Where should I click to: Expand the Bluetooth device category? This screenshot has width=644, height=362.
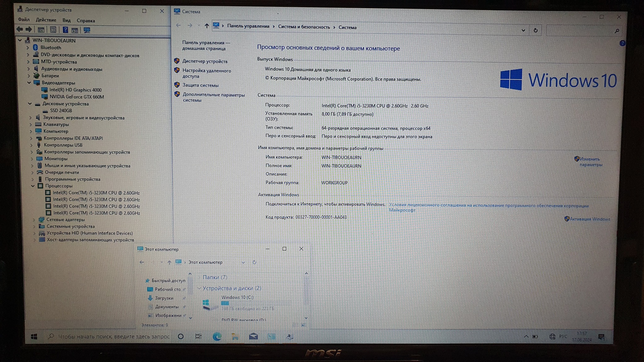click(28, 48)
